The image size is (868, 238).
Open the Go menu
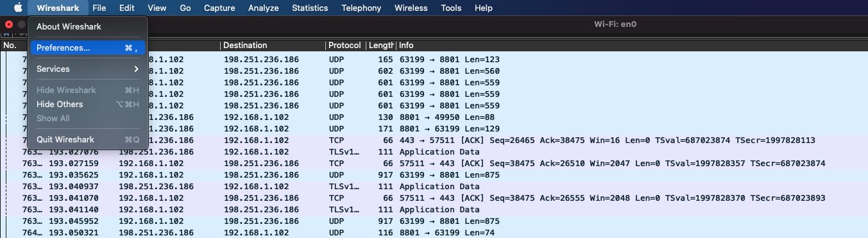pyautogui.click(x=185, y=8)
